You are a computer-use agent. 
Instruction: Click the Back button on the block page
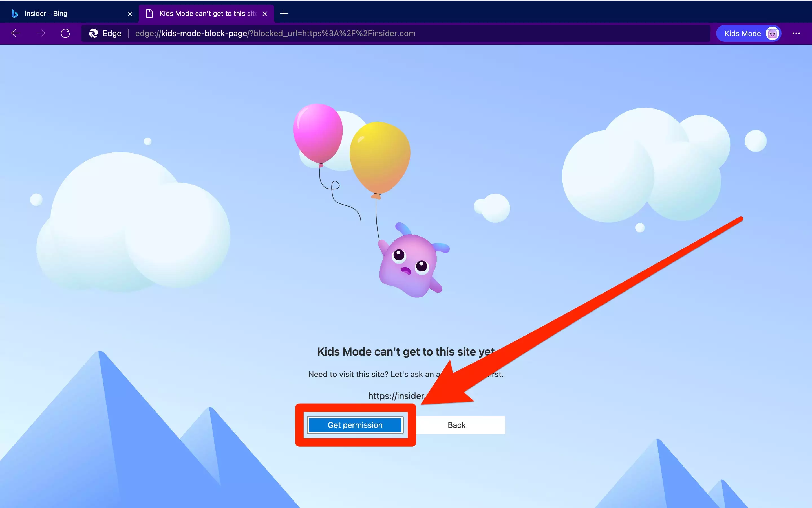coord(457,425)
